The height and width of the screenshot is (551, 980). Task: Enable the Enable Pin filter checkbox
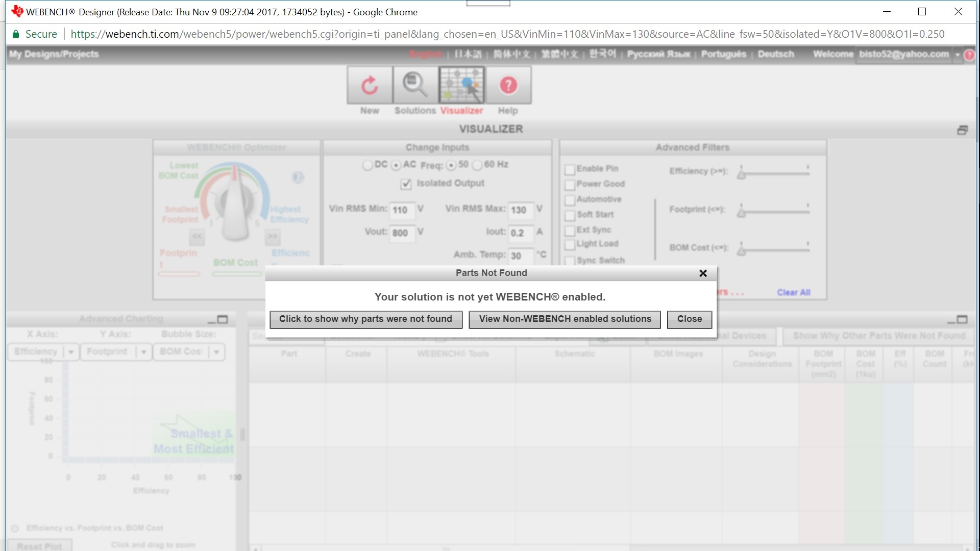pos(570,170)
